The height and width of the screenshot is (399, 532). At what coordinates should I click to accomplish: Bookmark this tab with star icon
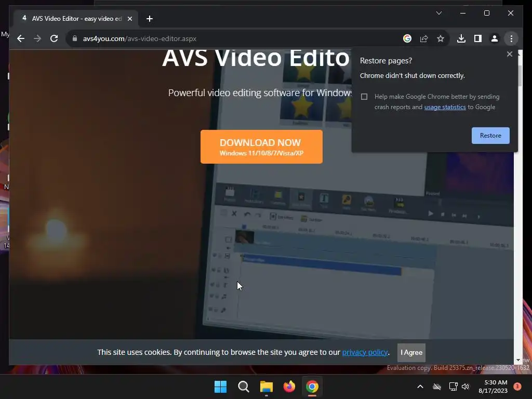[x=441, y=38]
